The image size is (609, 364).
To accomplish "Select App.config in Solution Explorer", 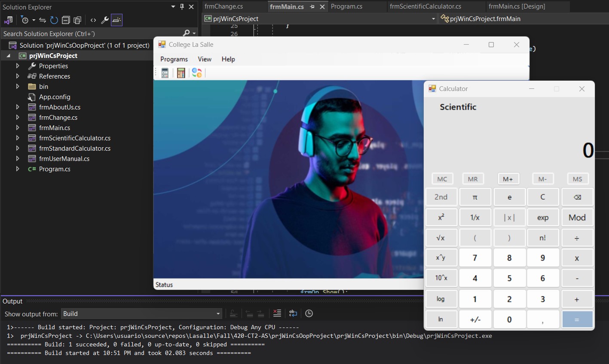I will (55, 97).
